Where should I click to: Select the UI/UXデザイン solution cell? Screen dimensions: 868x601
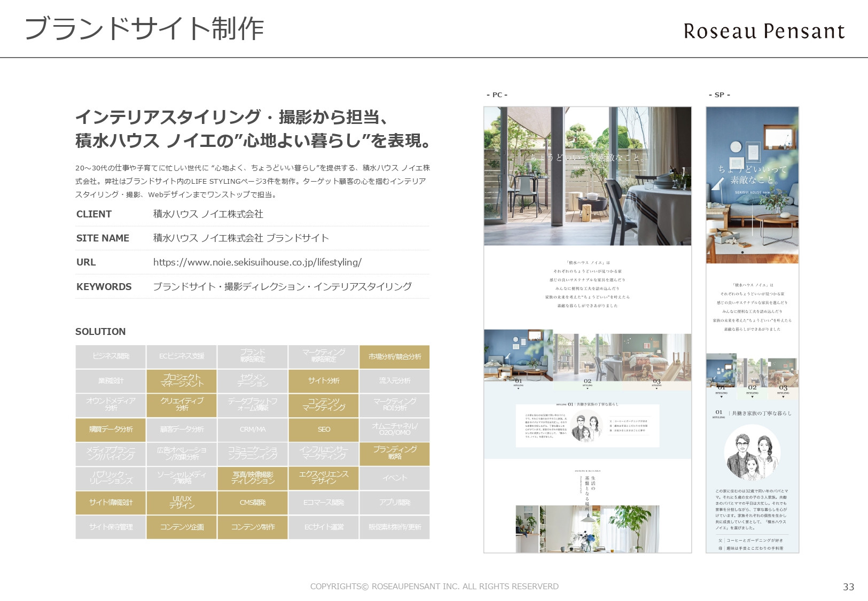click(181, 502)
